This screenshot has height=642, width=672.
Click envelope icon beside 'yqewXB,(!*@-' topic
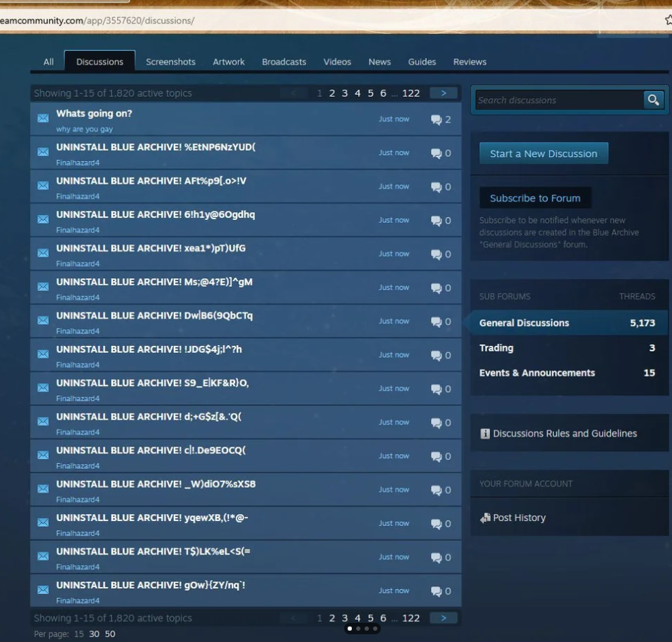(x=43, y=523)
